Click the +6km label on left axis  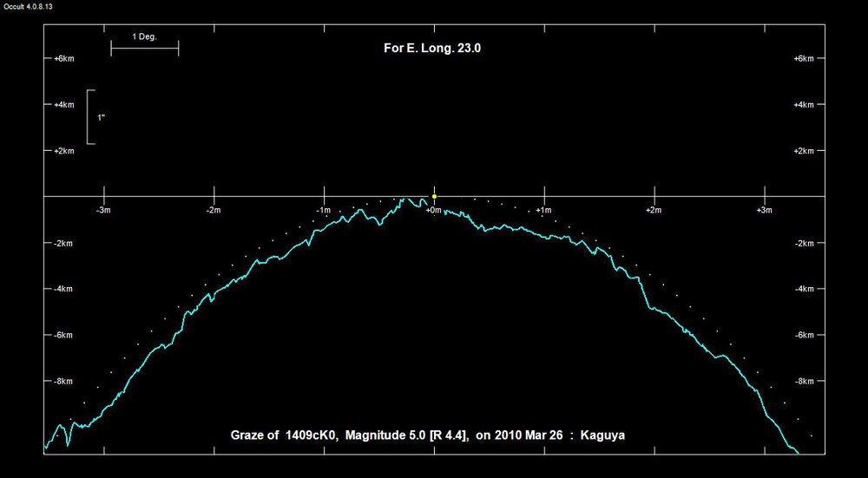[63, 59]
